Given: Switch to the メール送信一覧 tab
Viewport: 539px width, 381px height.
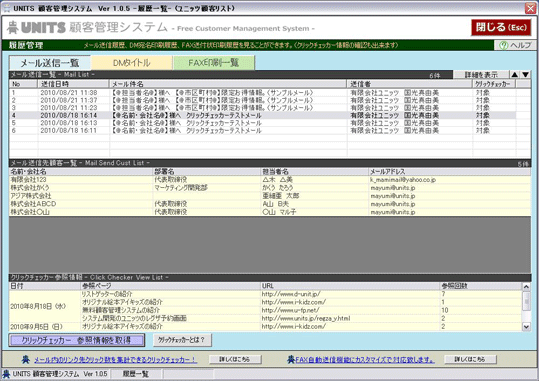Looking at the screenshot, I should point(50,63).
